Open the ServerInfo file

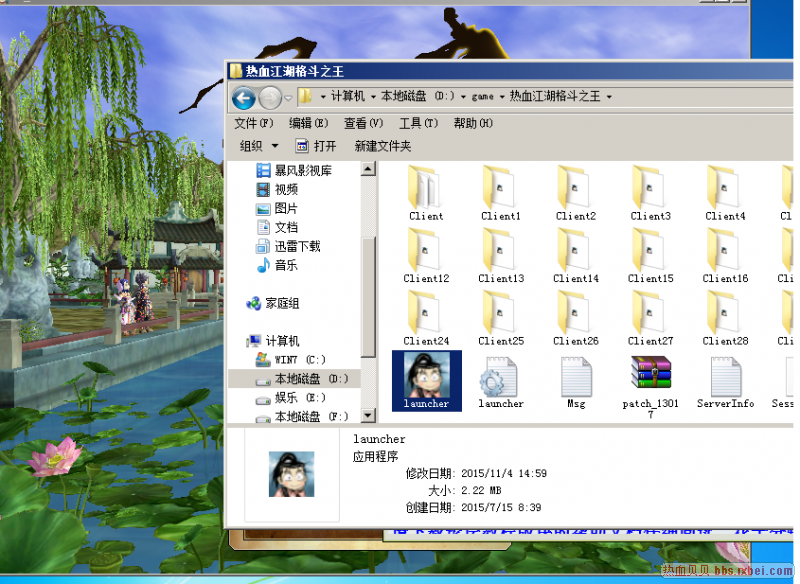pyautogui.click(x=725, y=379)
